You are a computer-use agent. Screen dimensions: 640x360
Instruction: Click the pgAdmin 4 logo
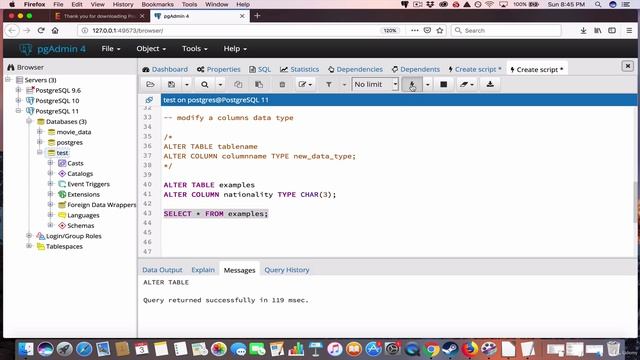53,49
